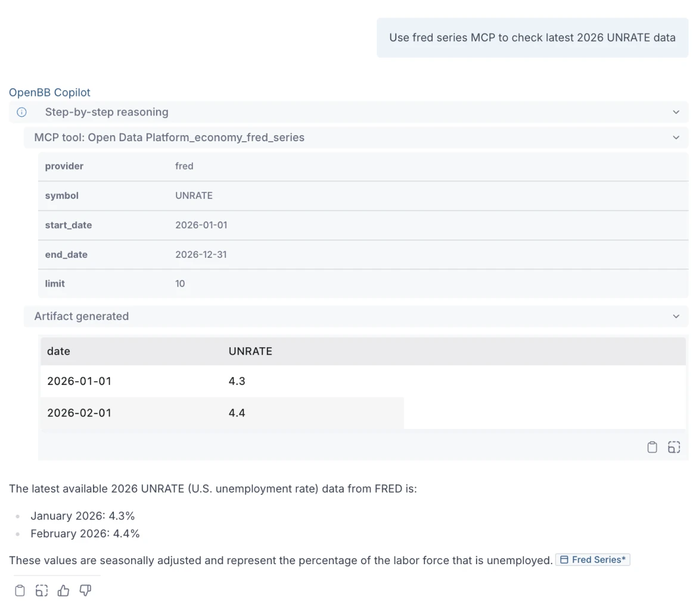Select the 2026-02-01 row in the table
Screen dimensions: 696x616
pos(220,413)
